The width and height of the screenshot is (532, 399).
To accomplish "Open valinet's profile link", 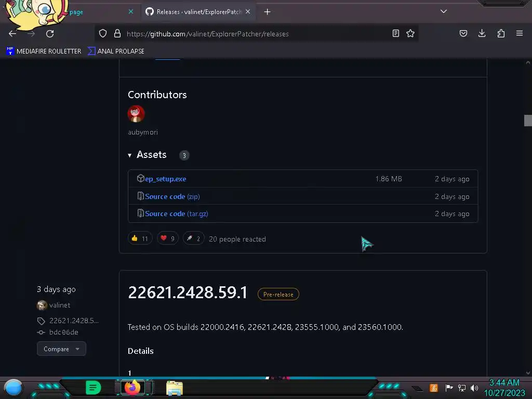I will click(59, 305).
